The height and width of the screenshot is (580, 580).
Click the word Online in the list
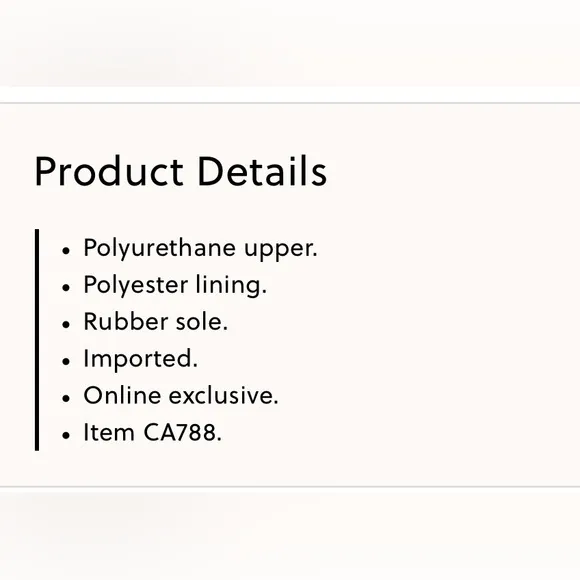click(122, 395)
